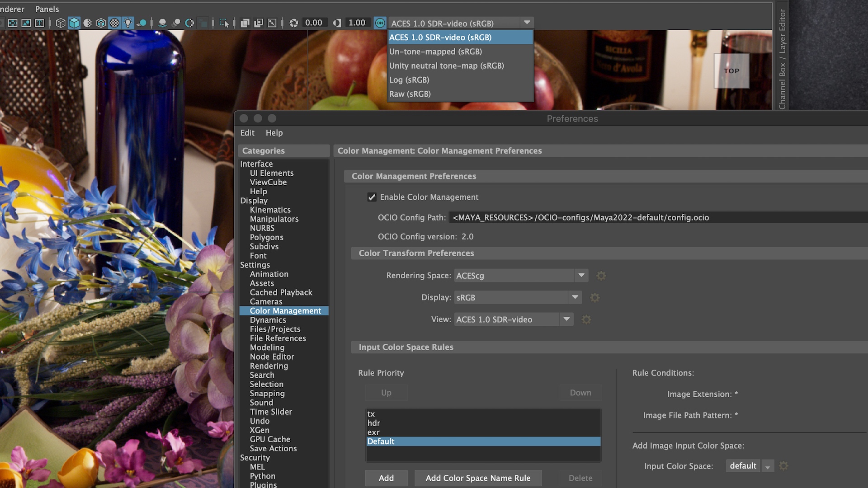Click the isolate select icon
868x488 pixels.
224,23
